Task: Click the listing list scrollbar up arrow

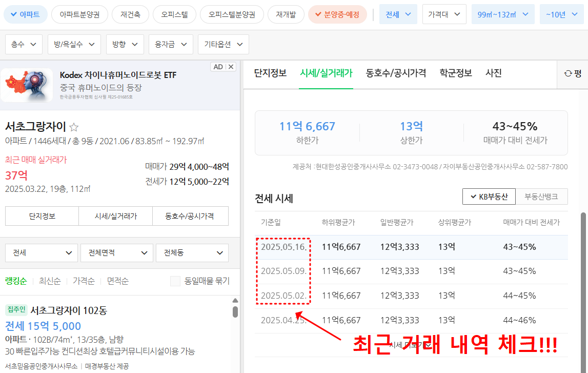Action: tap(235, 301)
